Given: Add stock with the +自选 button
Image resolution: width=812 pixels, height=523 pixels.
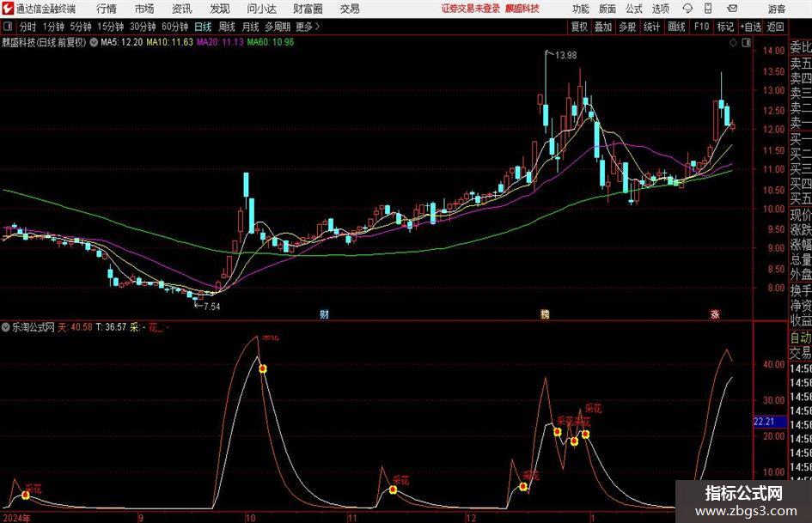Looking at the screenshot, I should (750, 27).
